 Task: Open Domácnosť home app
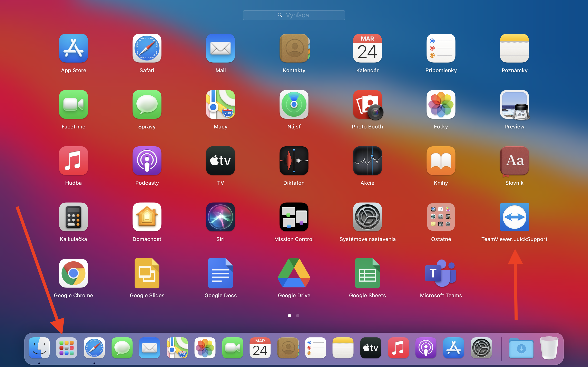pyautogui.click(x=147, y=217)
